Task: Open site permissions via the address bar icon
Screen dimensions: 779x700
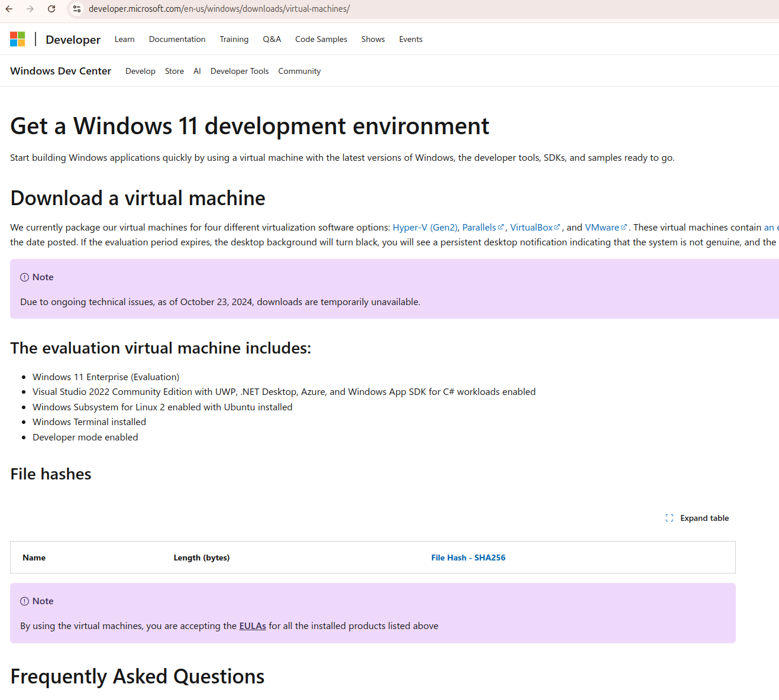Action: click(77, 8)
